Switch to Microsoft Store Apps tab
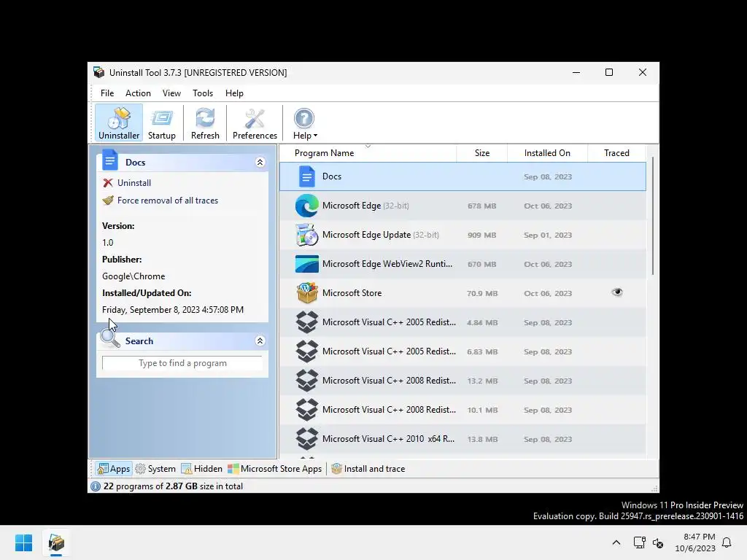 (x=274, y=469)
